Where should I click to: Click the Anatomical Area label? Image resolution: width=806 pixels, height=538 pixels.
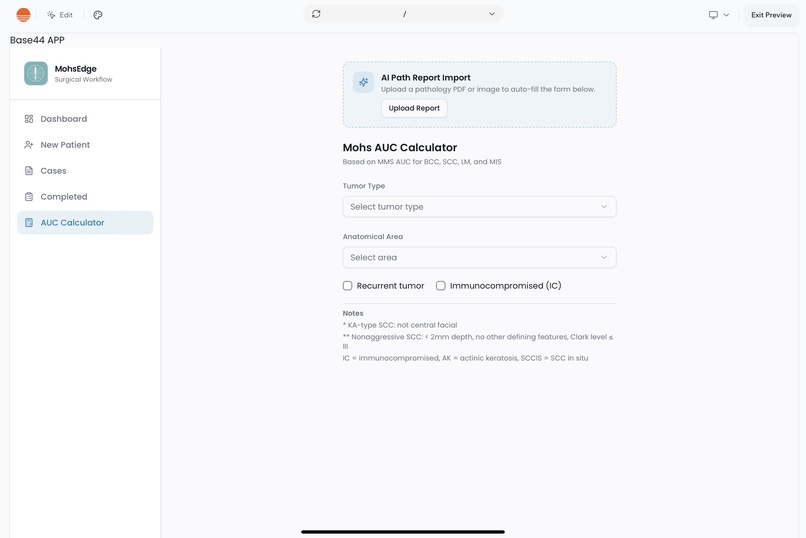click(373, 237)
